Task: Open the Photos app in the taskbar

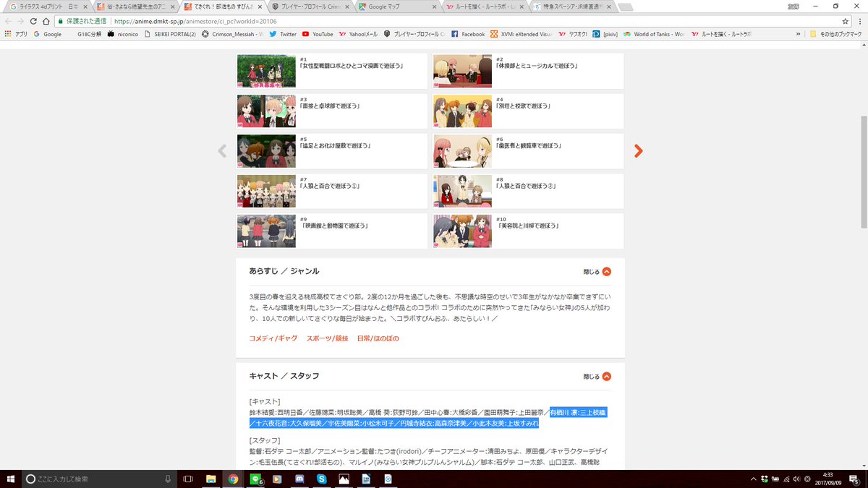Action: 344,479
